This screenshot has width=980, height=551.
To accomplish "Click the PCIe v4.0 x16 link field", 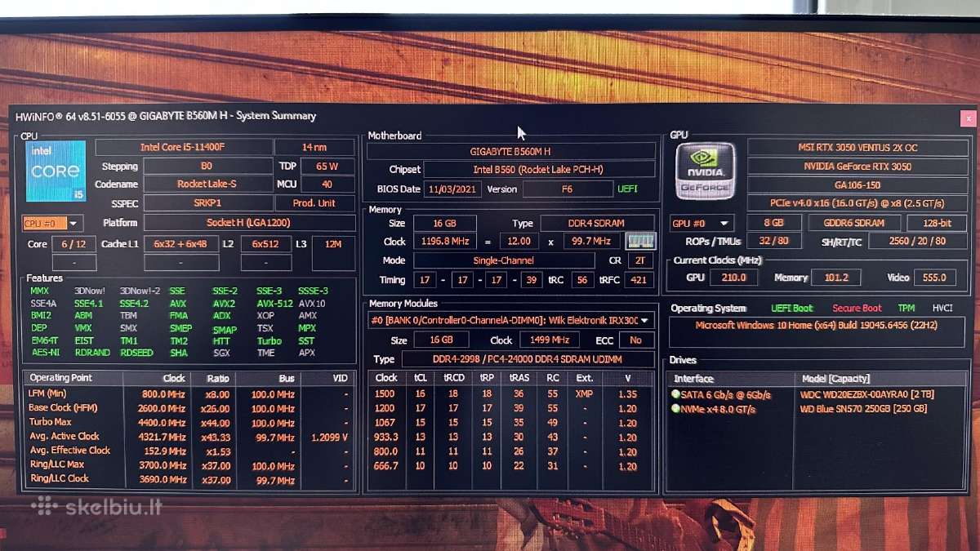I will pos(857,203).
